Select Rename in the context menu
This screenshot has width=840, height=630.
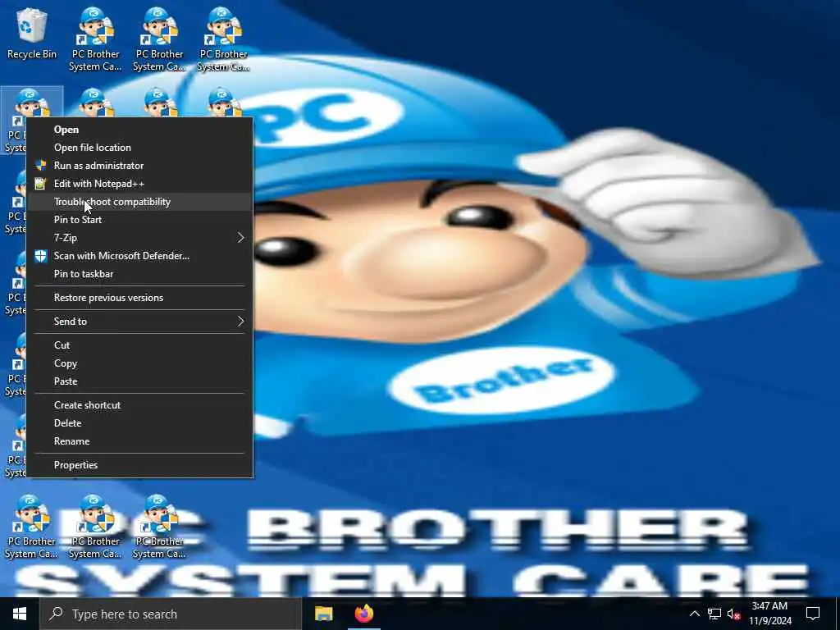139,441
